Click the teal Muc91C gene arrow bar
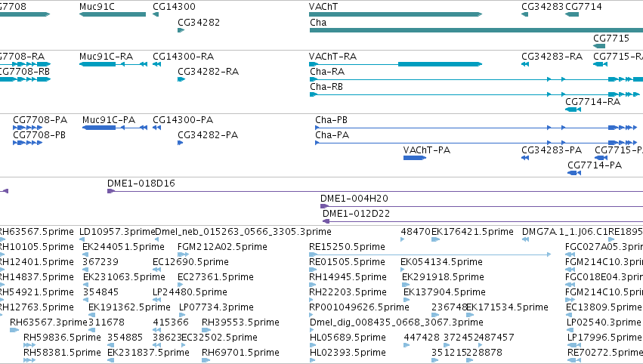 click(113, 14)
